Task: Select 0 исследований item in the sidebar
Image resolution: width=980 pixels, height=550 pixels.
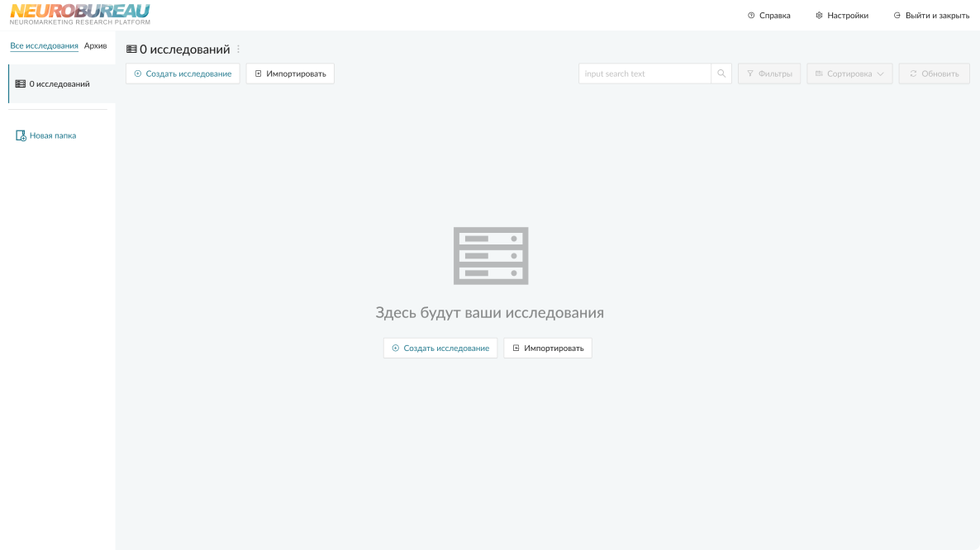Action: pos(59,84)
